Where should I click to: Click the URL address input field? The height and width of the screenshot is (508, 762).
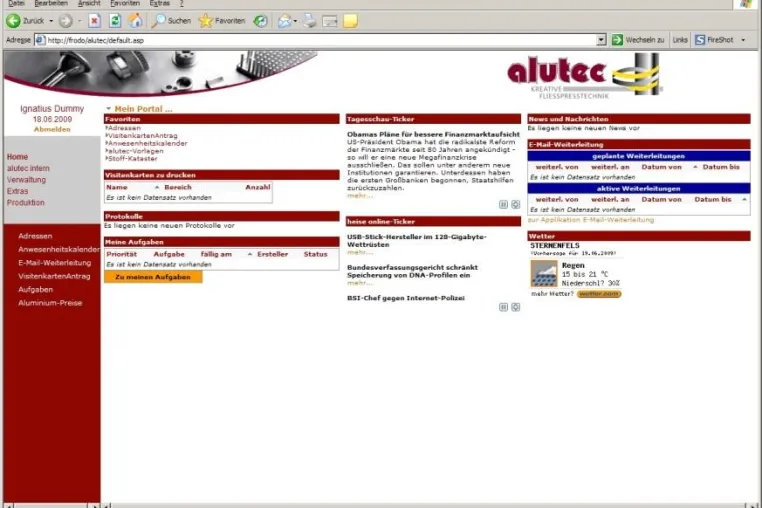tap(321, 40)
